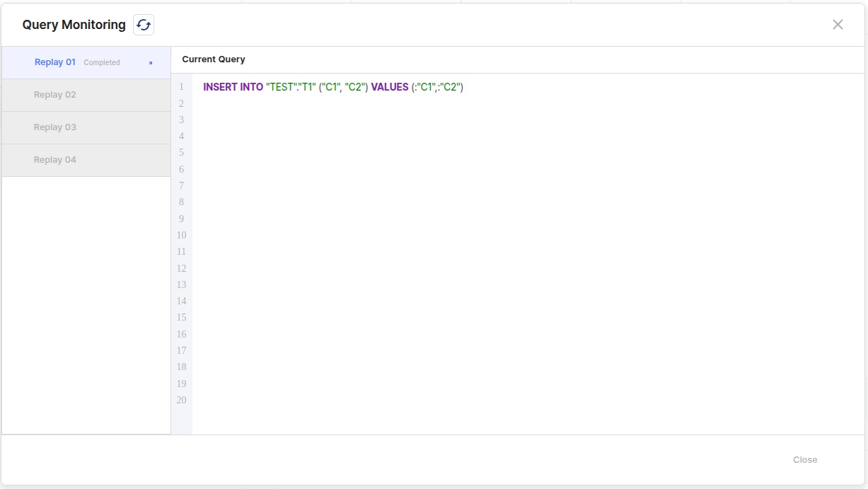Click the (:"C1",:"C2") bind variables
868x489 pixels.
click(437, 87)
